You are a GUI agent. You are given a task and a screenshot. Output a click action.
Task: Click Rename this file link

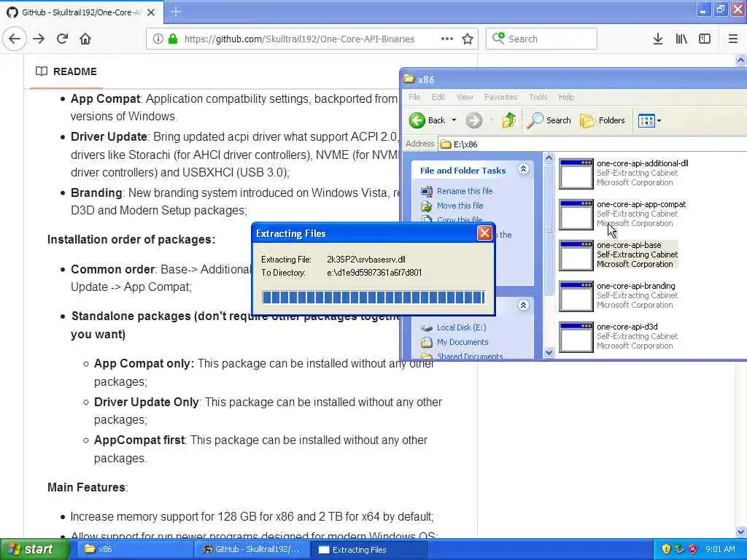tap(465, 191)
